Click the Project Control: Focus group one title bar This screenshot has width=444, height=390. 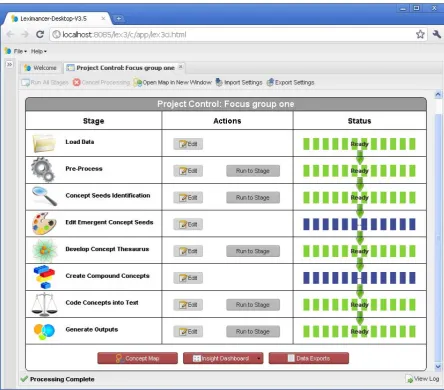click(x=226, y=104)
